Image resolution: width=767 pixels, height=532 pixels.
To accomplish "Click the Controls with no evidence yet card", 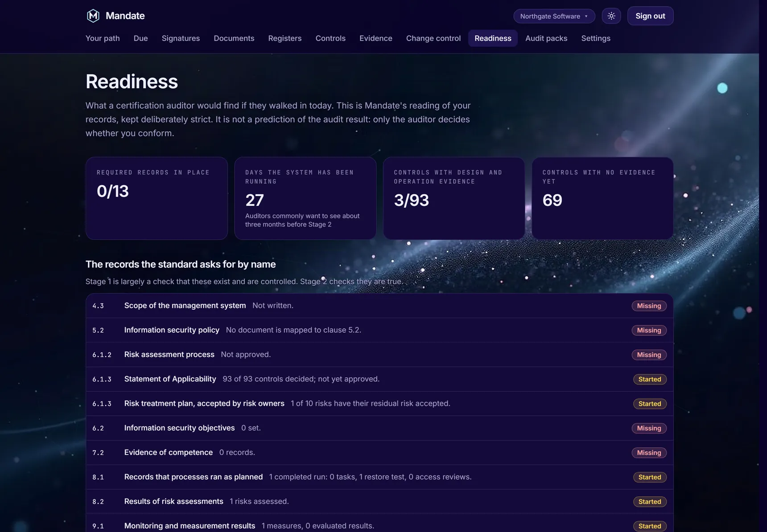I will 602,198.
